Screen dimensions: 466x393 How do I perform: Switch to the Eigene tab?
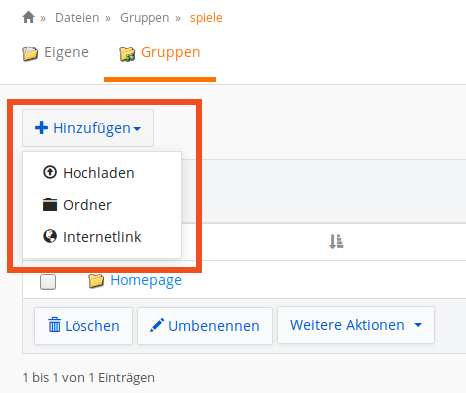[x=56, y=53]
